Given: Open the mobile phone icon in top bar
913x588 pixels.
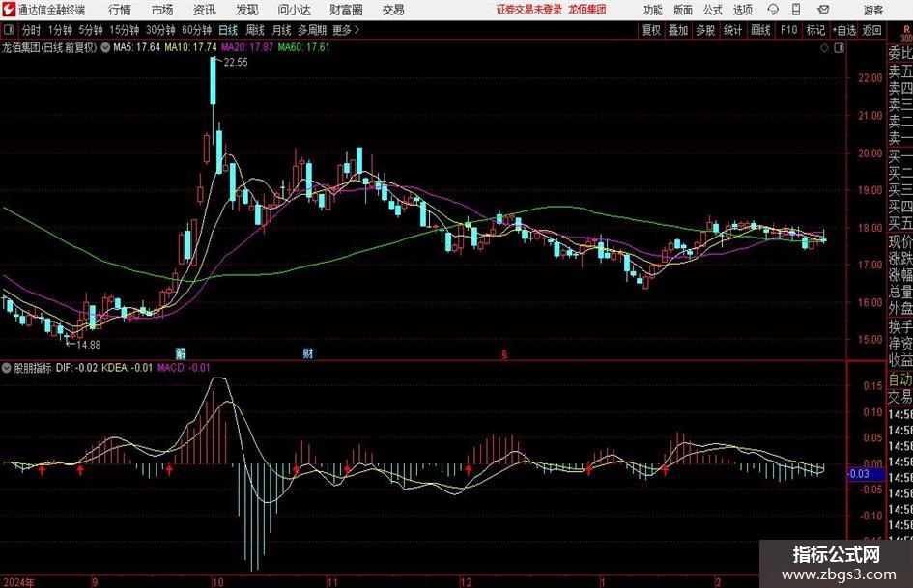Looking at the screenshot, I should click(796, 10).
